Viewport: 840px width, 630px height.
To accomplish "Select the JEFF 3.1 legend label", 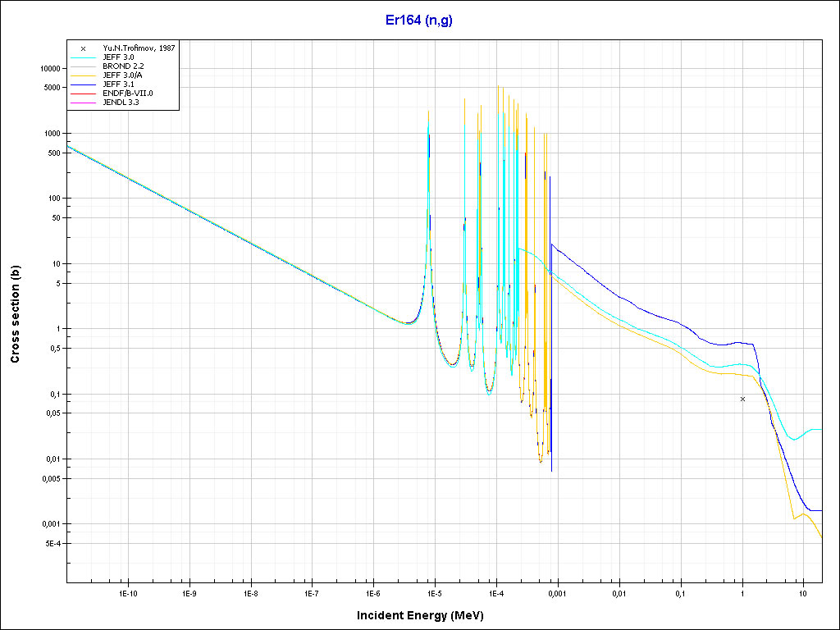I will pos(118,84).
